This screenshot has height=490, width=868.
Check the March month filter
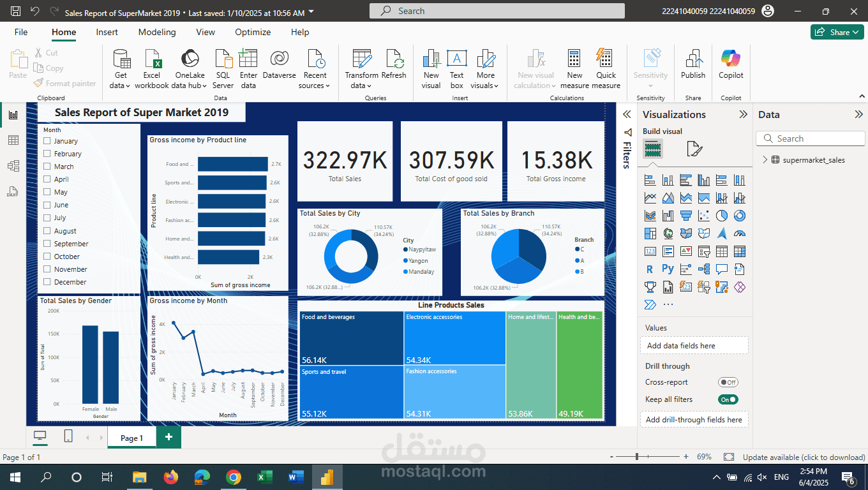click(x=47, y=167)
